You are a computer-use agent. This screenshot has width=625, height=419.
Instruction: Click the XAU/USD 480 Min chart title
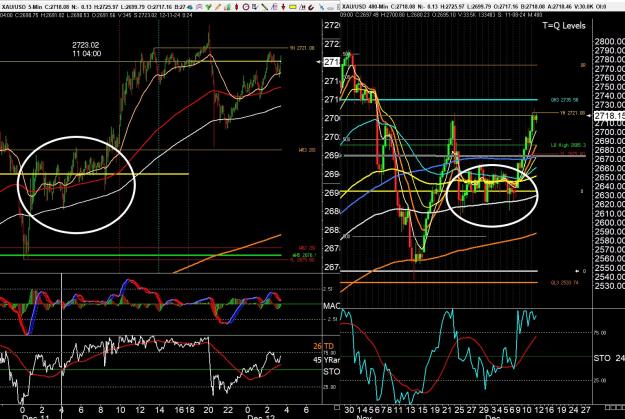pos(365,7)
